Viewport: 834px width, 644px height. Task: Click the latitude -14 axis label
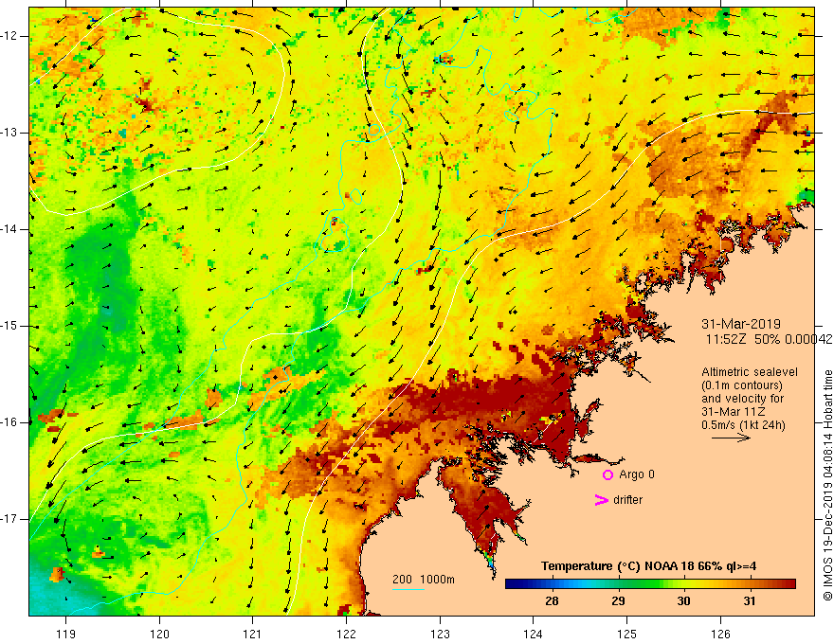[x=9, y=229]
